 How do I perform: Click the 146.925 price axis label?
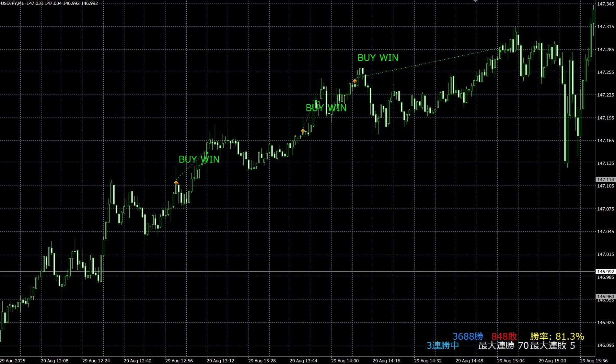(x=606, y=323)
